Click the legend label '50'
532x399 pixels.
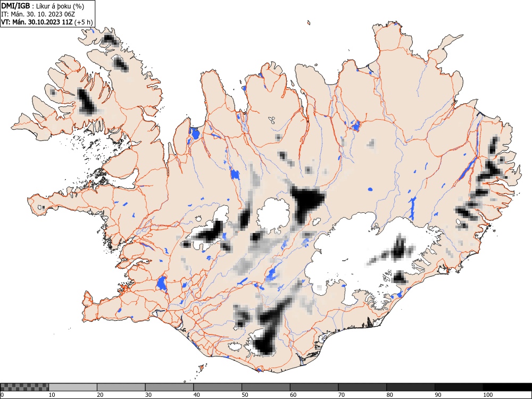point(245,395)
